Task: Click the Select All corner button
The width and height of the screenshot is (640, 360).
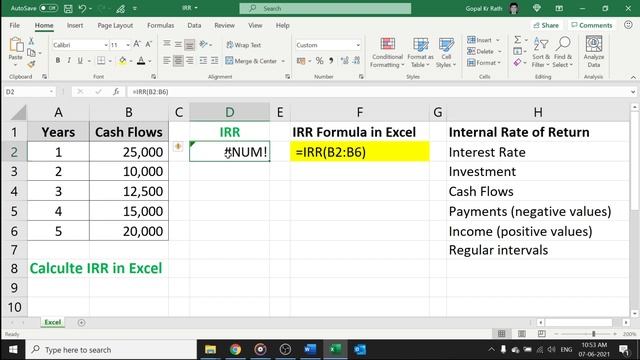Action: click(x=18, y=112)
